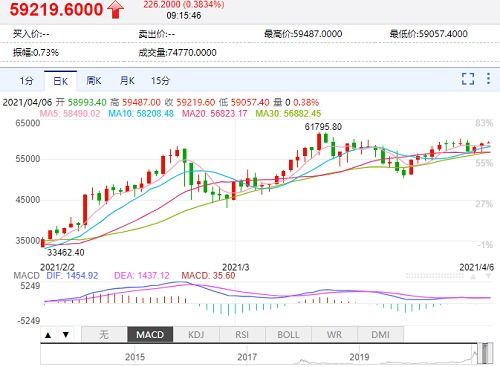Image resolution: width=500 pixels, height=367 pixels.
Task: Switch to the 周K weekly tab
Action: click(94, 81)
